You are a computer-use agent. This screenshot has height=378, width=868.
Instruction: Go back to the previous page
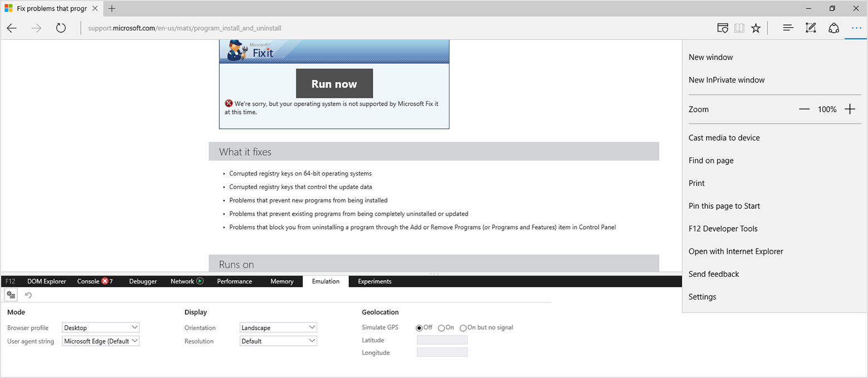tap(12, 28)
